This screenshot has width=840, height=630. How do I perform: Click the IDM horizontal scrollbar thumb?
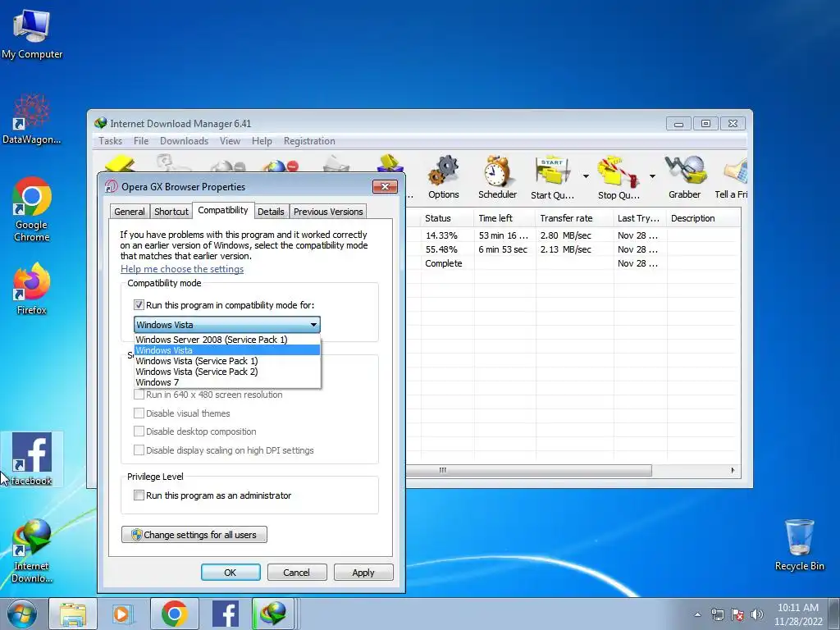click(529, 470)
